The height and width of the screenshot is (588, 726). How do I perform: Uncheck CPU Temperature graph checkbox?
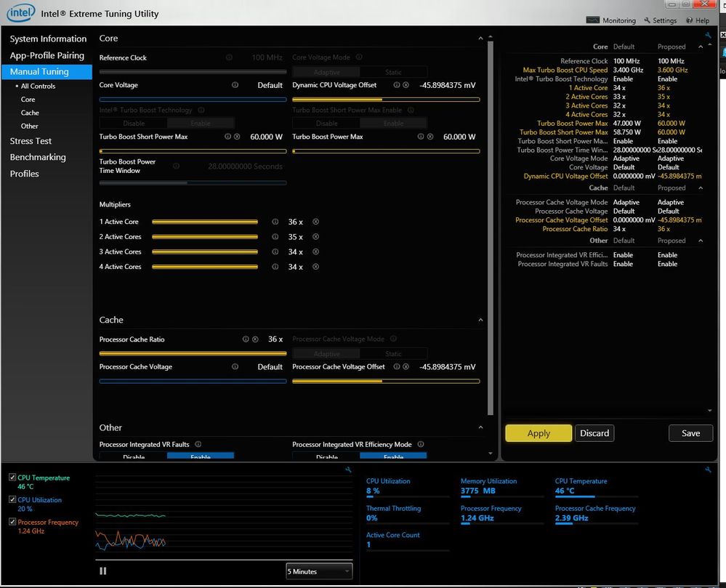pyautogui.click(x=12, y=478)
